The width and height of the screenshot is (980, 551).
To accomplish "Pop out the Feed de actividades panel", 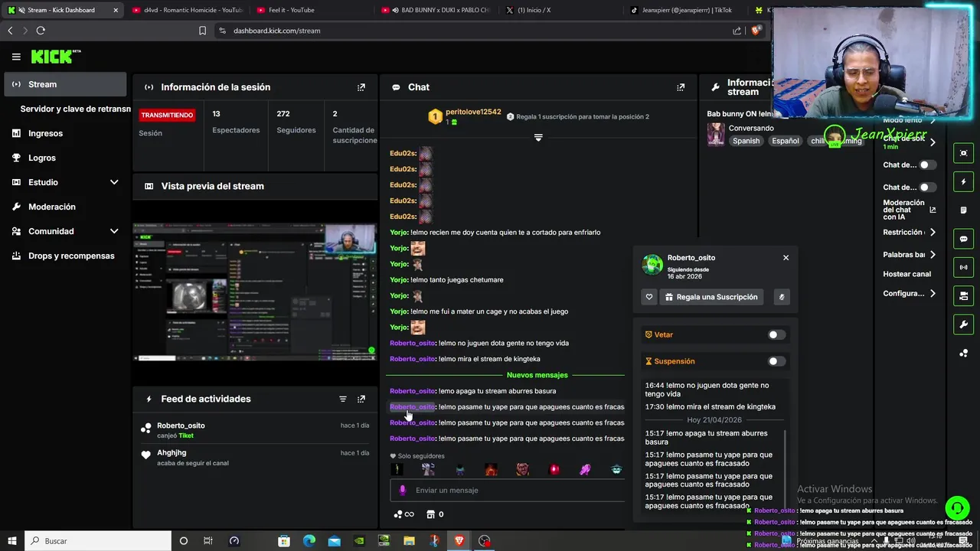I will 361,399.
